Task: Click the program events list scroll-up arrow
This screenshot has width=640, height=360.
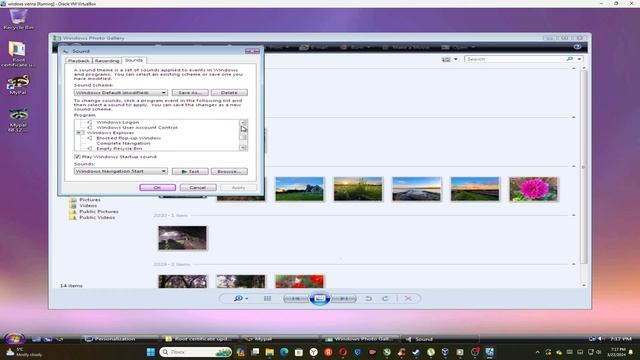Action: [x=243, y=122]
